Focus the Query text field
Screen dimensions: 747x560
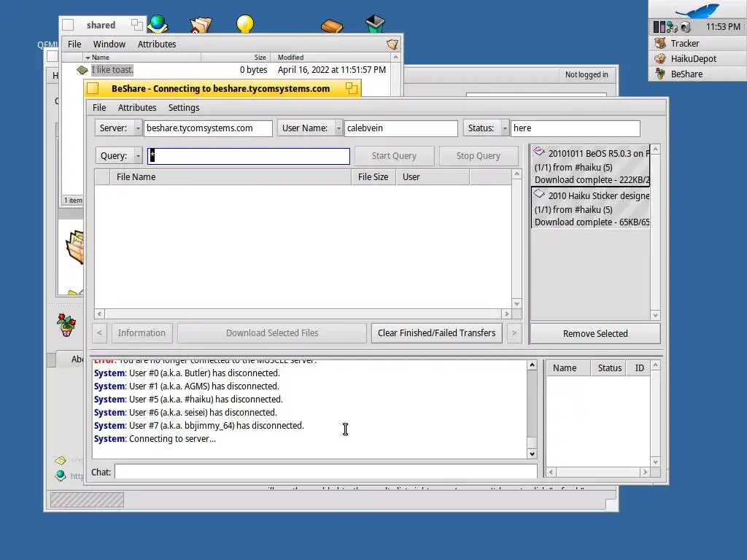(249, 156)
